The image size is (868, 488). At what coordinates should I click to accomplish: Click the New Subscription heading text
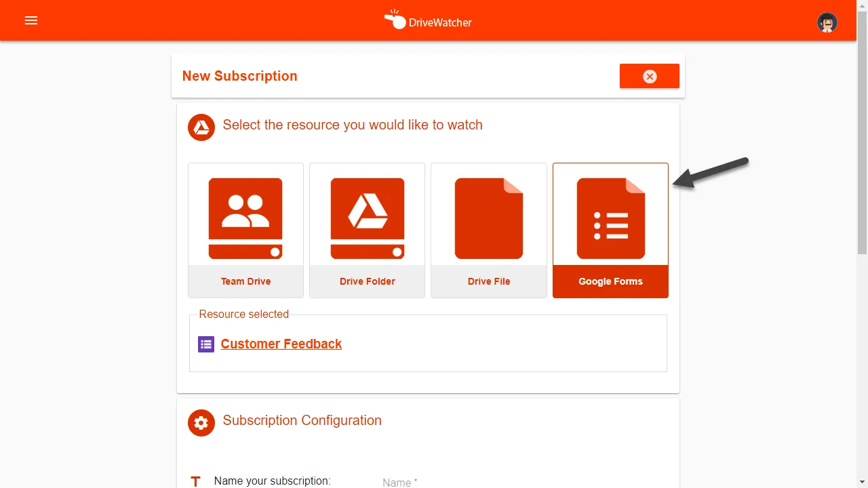[x=240, y=76]
